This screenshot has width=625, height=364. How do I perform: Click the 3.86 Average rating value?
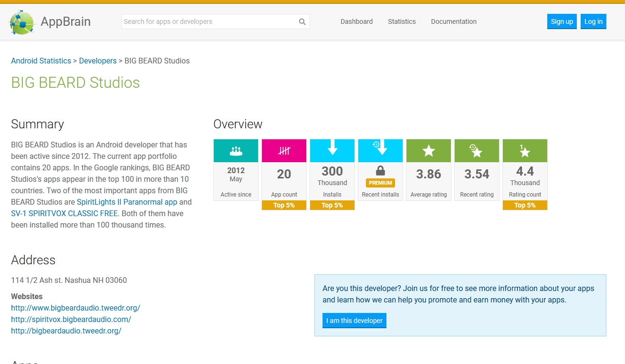(x=429, y=174)
